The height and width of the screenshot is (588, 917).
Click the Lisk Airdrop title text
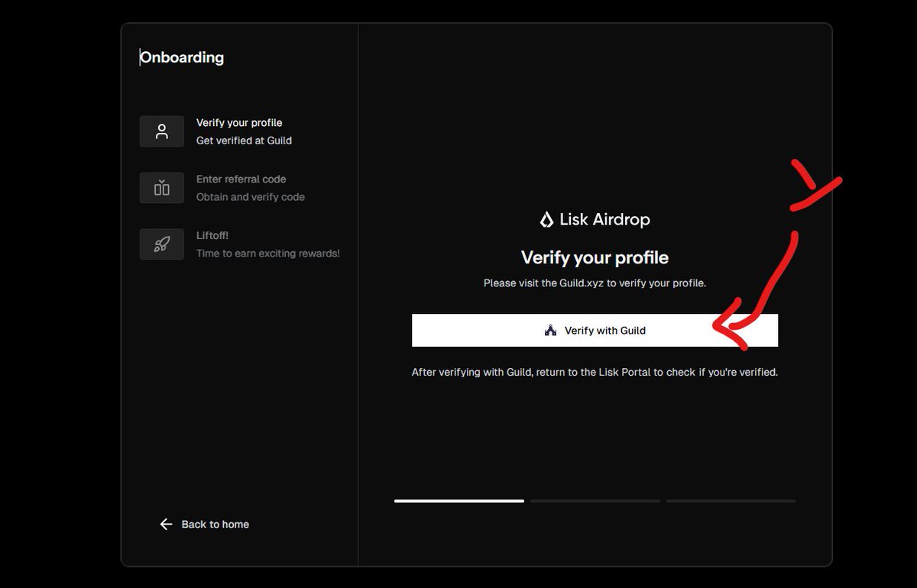[604, 220]
